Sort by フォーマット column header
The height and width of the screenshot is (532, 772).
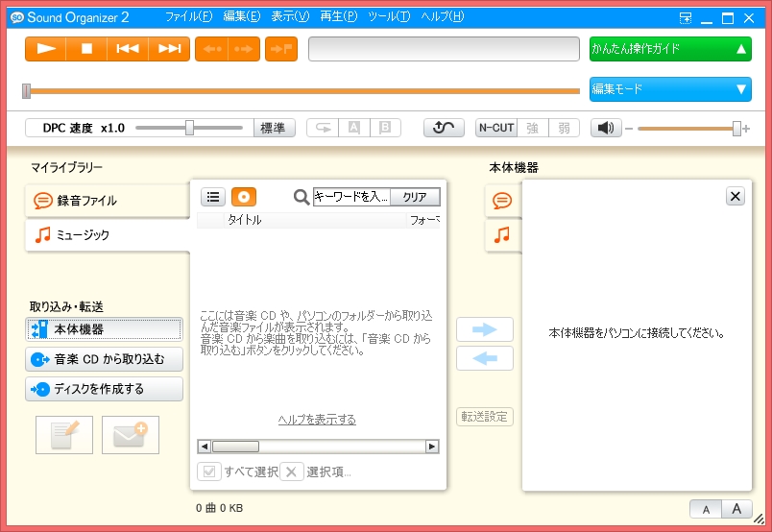pyautogui.click(x=423, y=220)
